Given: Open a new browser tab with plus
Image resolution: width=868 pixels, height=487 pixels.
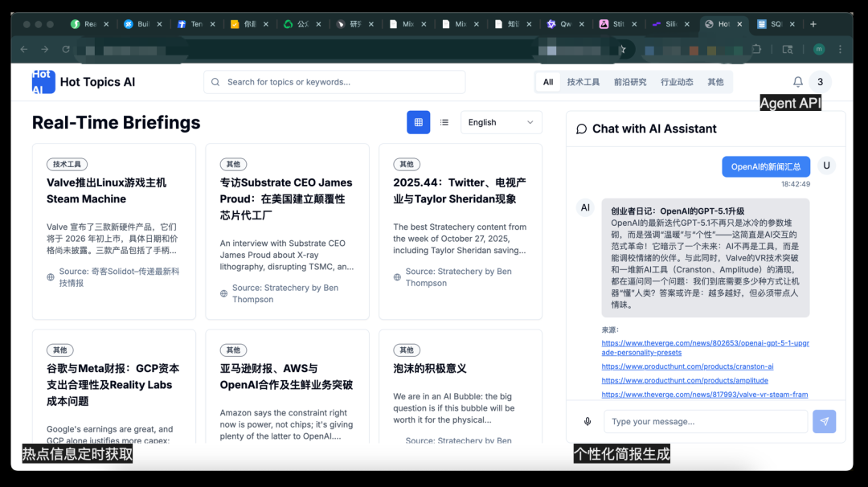Looking at the screenshot, I should tap(813, 24).
